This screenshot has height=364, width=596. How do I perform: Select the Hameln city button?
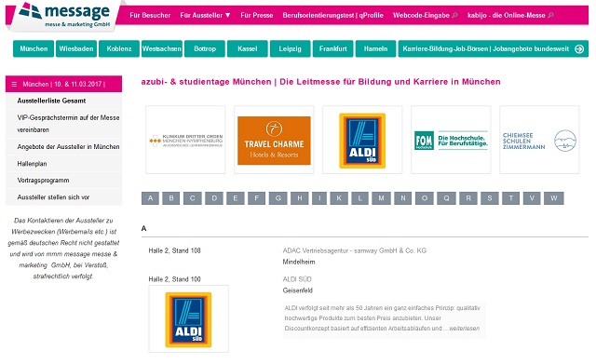[375, 48]
